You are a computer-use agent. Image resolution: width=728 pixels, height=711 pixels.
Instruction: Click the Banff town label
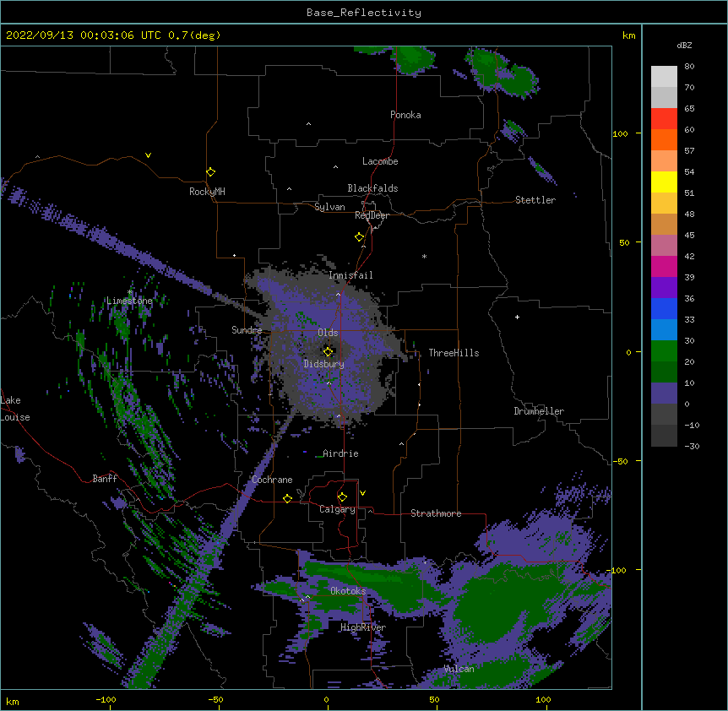pyautogui.click(x=105, y=479)
